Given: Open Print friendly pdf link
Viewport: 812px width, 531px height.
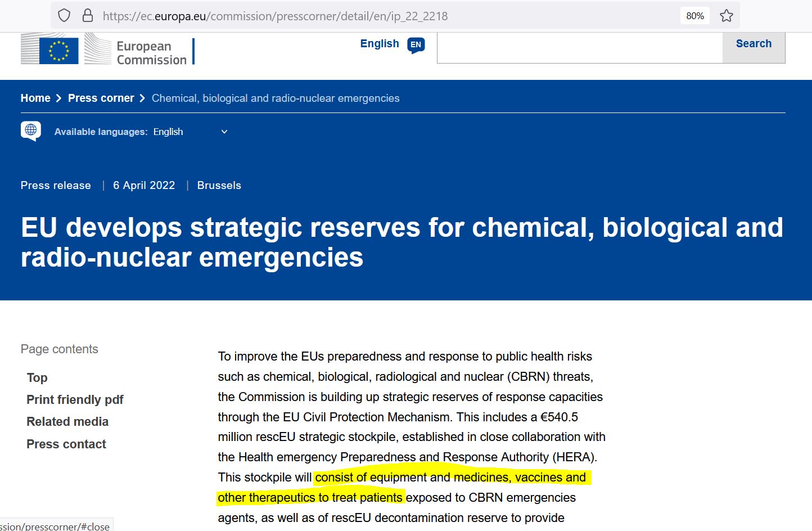Looking at the screenshot, I should [75, 400].
